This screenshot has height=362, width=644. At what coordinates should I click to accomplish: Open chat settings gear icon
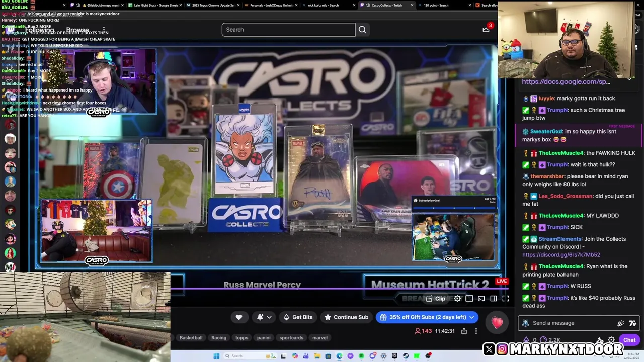[611, 340]
